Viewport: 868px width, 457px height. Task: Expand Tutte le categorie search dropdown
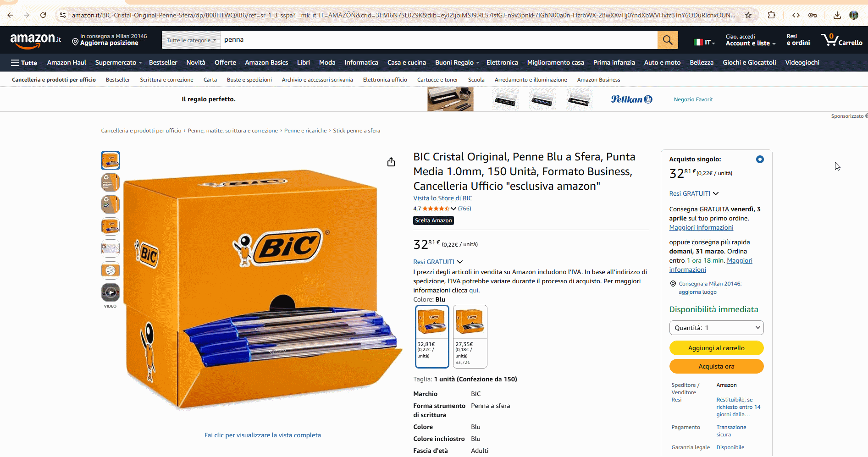(191, 40)
